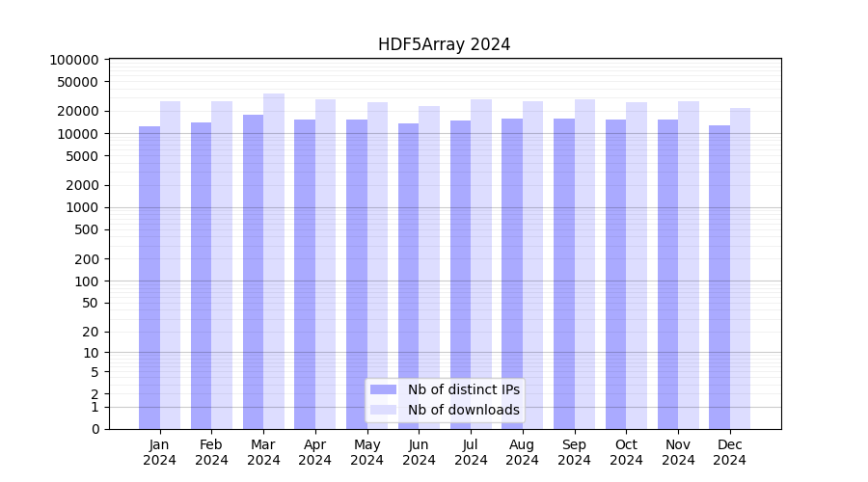The height and width of the screenshot is (482, 868).
Task: Click the December downloads bar
Action: (740, 268)
